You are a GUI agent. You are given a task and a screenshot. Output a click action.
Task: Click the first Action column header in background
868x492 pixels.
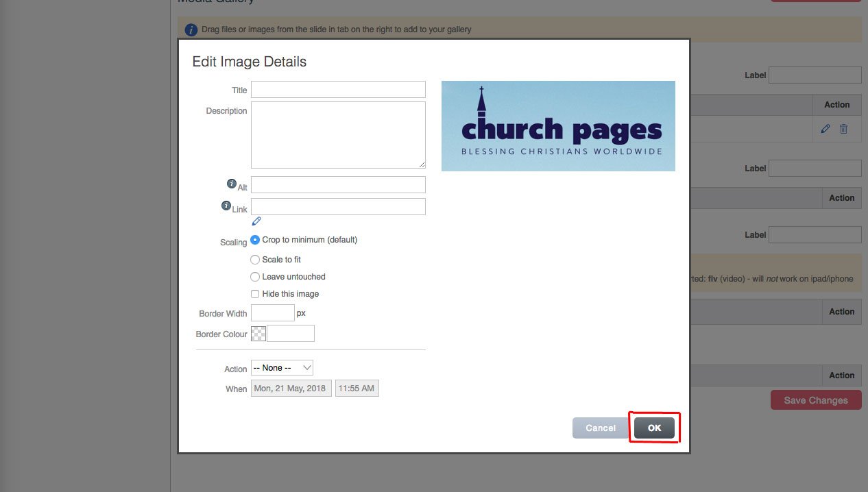[836, 105]
